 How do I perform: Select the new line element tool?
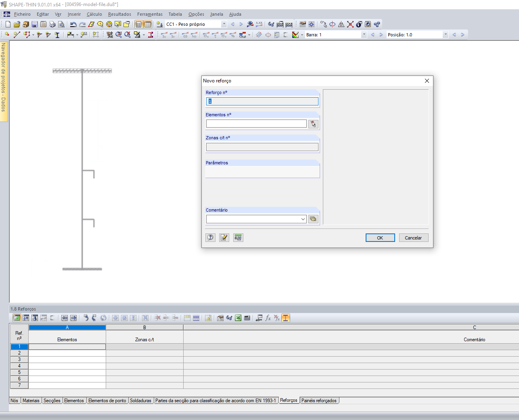(x=17, y=35)
